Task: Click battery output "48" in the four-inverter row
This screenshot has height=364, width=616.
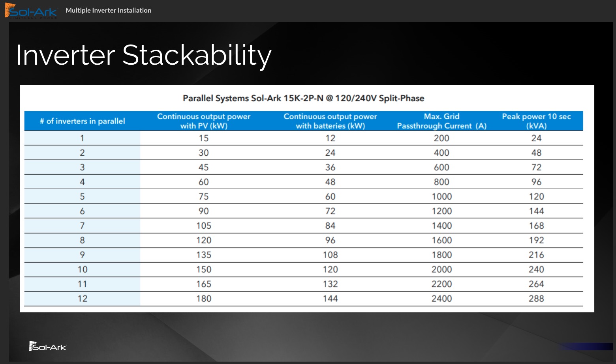Action: click(330, 182)
